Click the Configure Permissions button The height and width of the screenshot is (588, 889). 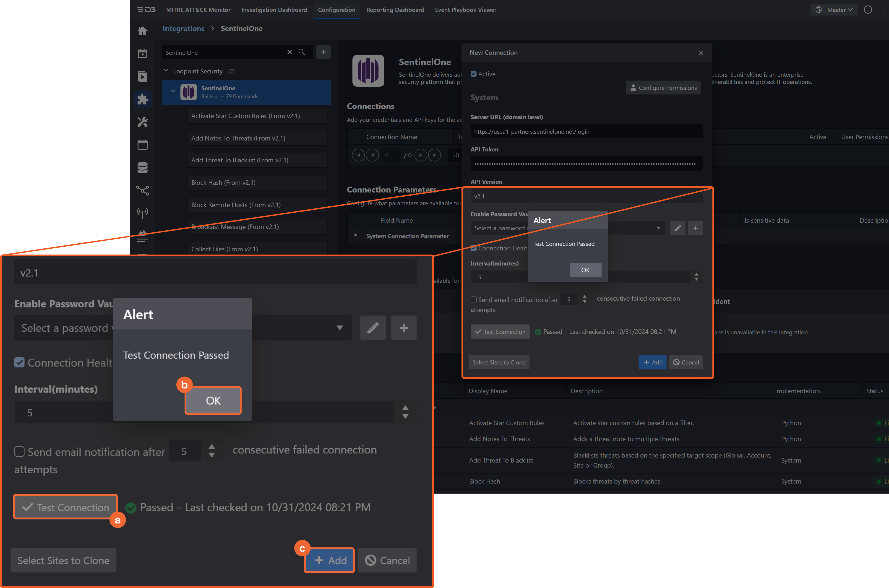pos(663,88)
